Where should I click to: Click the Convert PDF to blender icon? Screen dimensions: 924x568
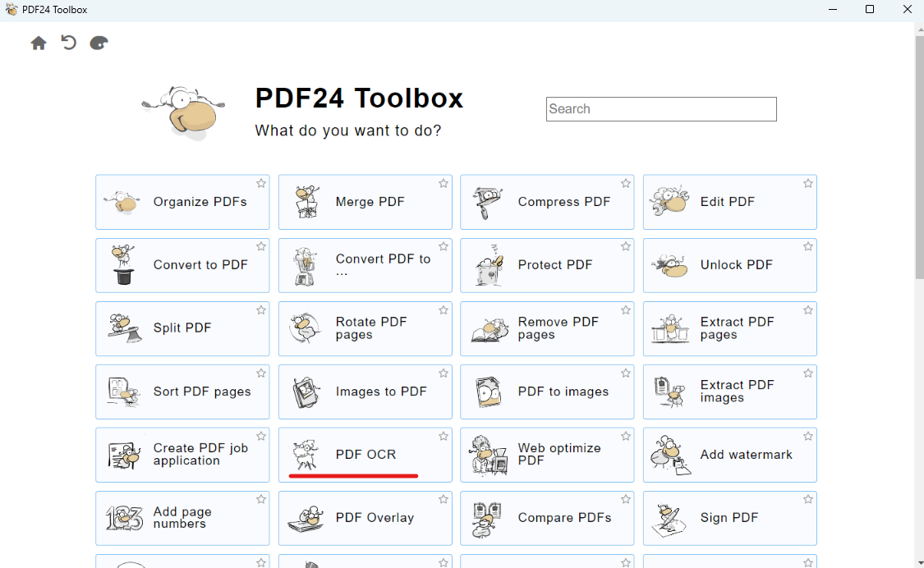[306, 266]
